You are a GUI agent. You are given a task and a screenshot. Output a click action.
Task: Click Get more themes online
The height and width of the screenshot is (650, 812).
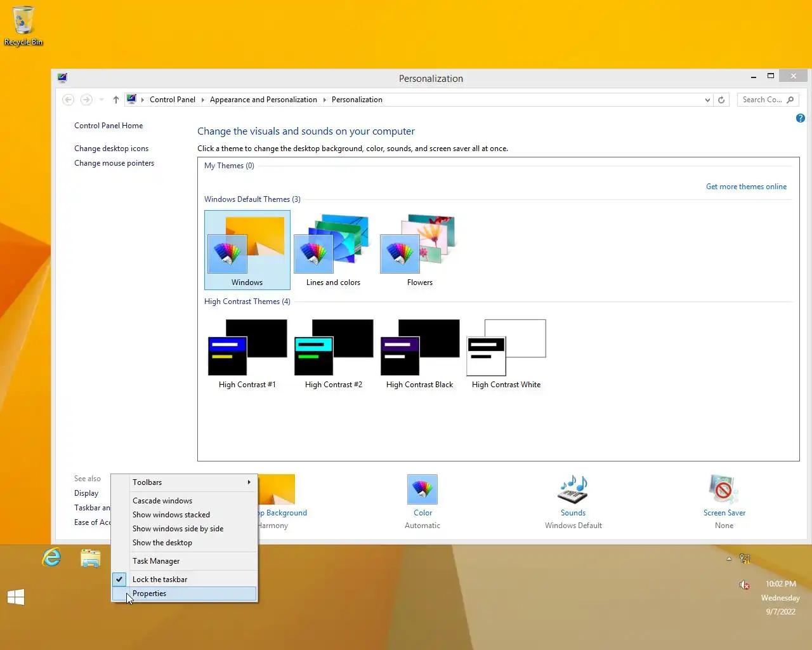pos(746,187)
